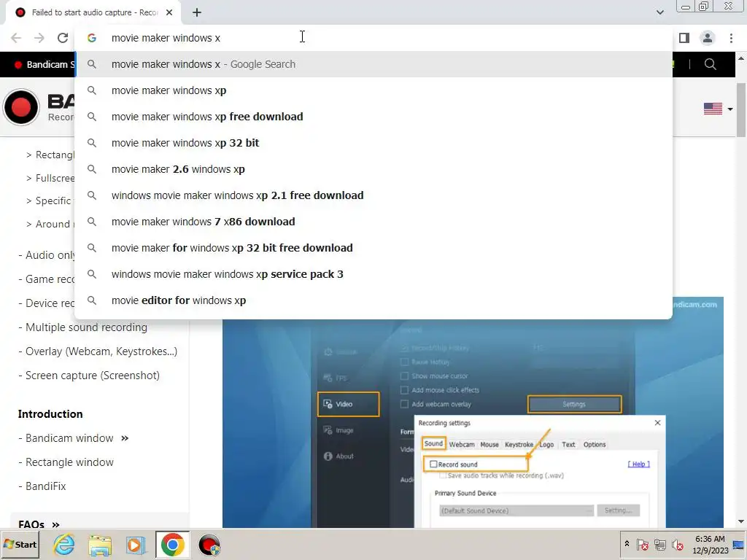Close the 'Failed to start audio capture' tab
This screenshot has width=747, height=560.
(x=169, y=13)
